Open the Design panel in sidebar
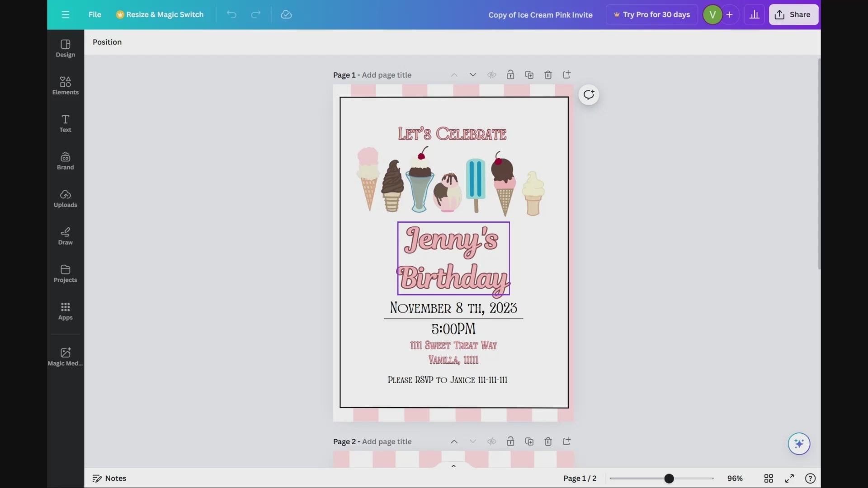 point(66,48)
